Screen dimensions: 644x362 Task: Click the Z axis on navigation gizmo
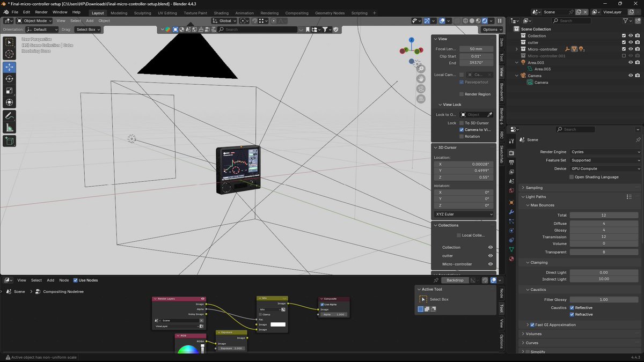point(412,40)
